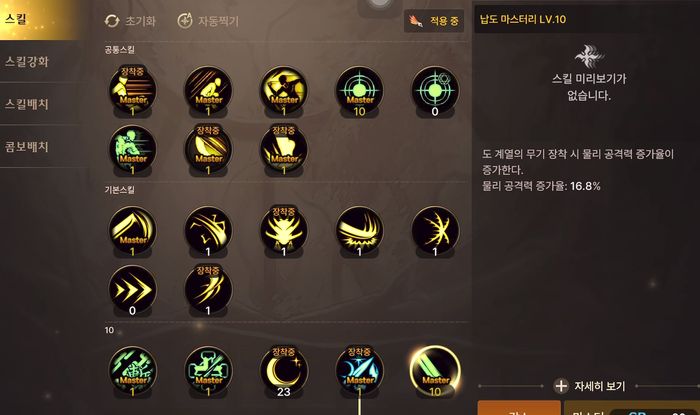Select the green crosshair Master level 10 skill
Image resolution: width=700 pixels, height=415 pixels.
click(x=359, y=90)
